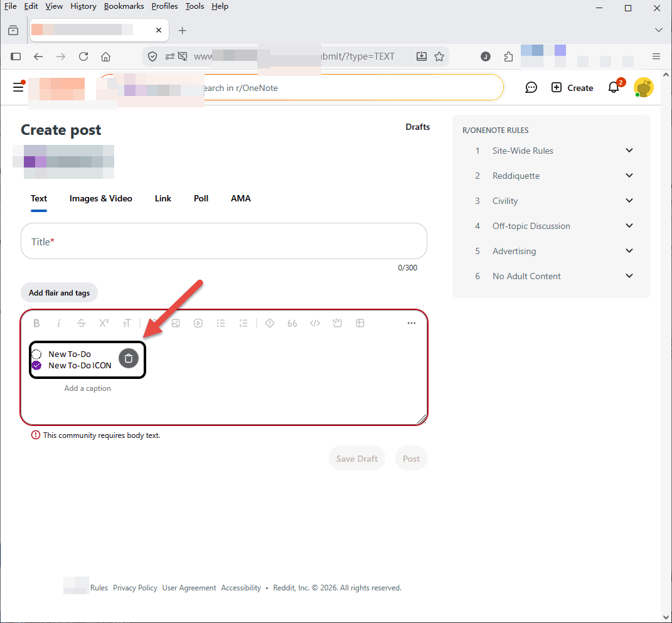
Task: Open the tracking protection shield panel
Action: 152,56
